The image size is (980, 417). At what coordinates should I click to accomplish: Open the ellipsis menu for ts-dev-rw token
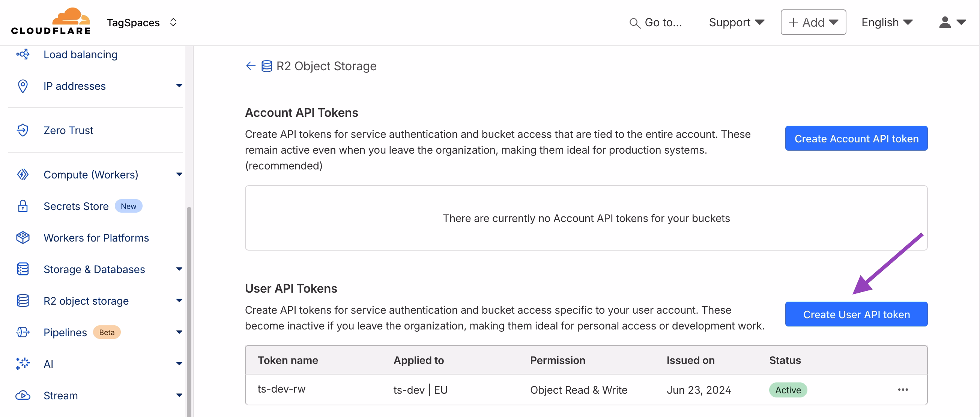(x=903, y=389)
